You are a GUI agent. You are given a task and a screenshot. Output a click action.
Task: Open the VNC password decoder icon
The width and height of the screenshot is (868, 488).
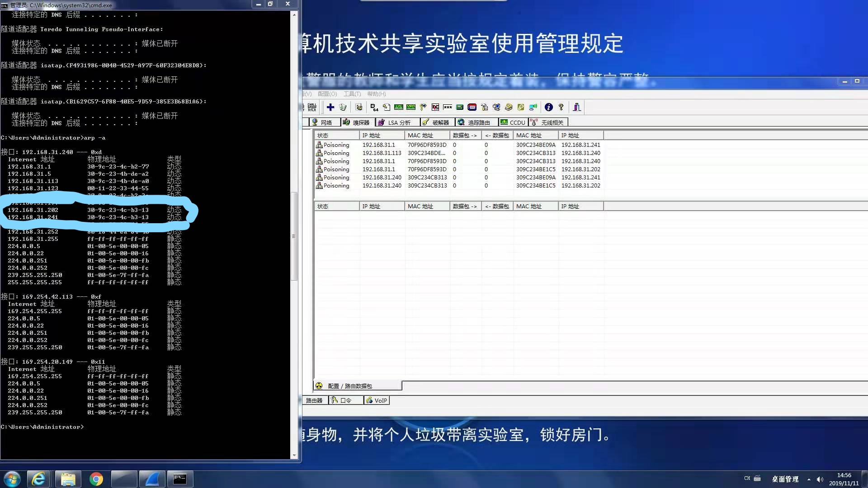[x=435, y=107]
